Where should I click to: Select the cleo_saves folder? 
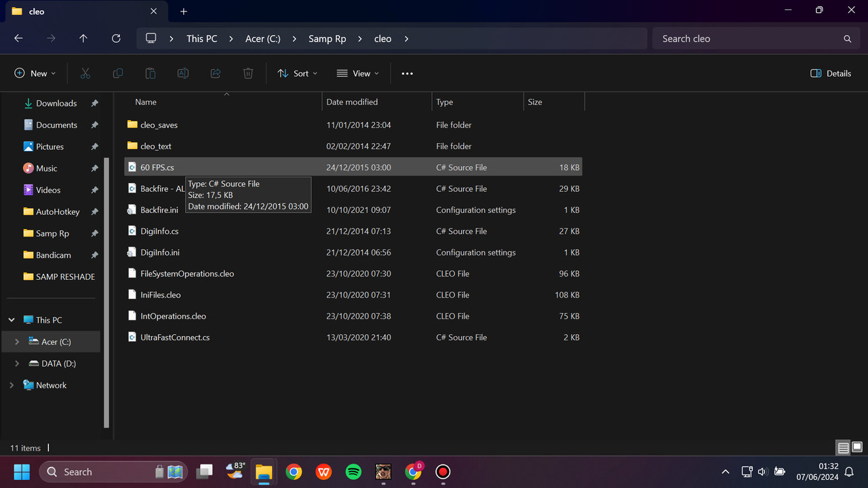point(353,125)
